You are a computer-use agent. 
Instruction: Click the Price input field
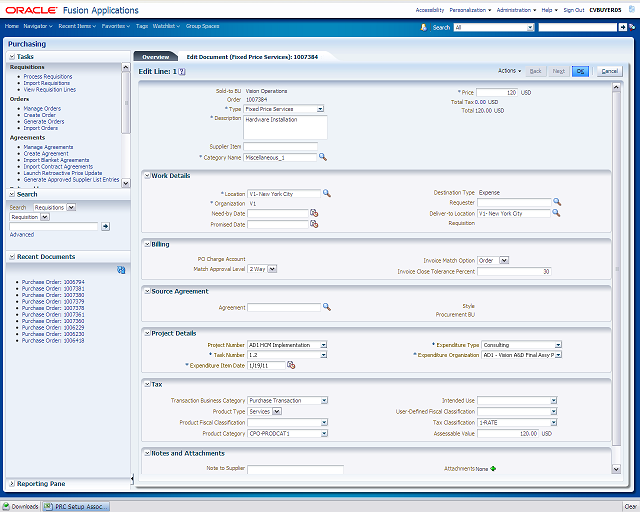(x=497, y=92)
